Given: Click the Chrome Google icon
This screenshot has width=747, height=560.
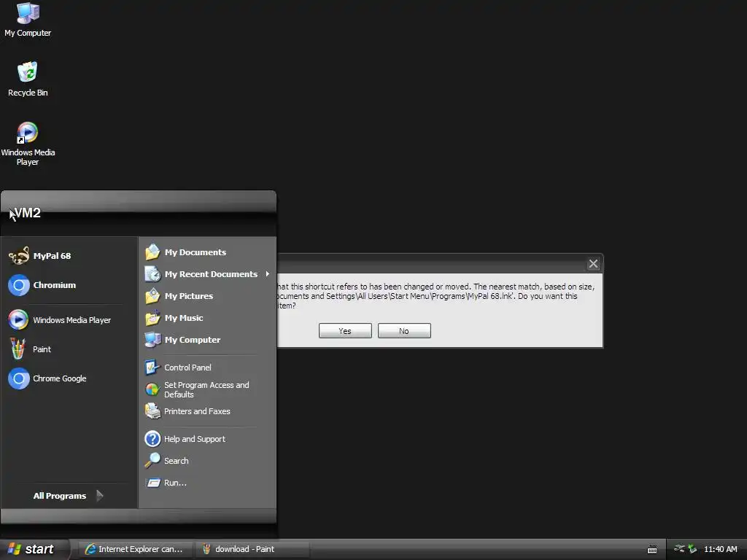Looking at the screenshot, I should point(19,378).
